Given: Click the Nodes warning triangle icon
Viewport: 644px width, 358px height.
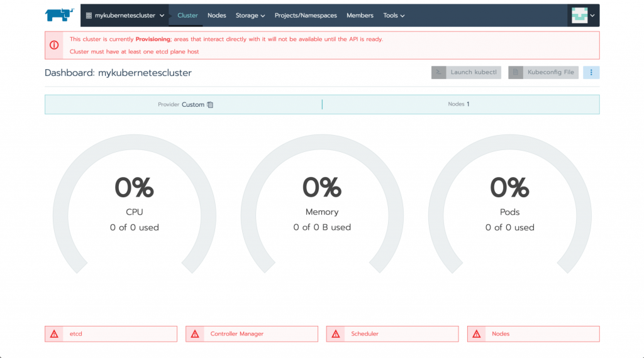Looking at the screenshot, I should click(477, 334).
